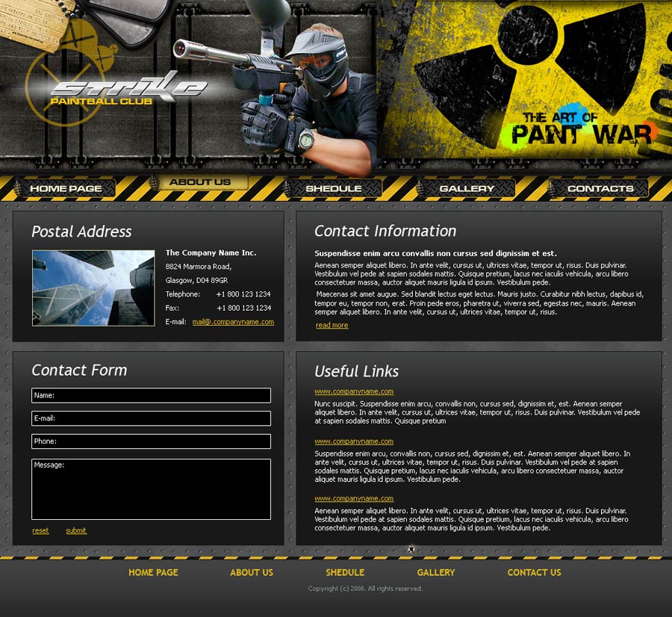Select the Phone input field
Screen dimensions: 672x617
[x=151, y=441]
